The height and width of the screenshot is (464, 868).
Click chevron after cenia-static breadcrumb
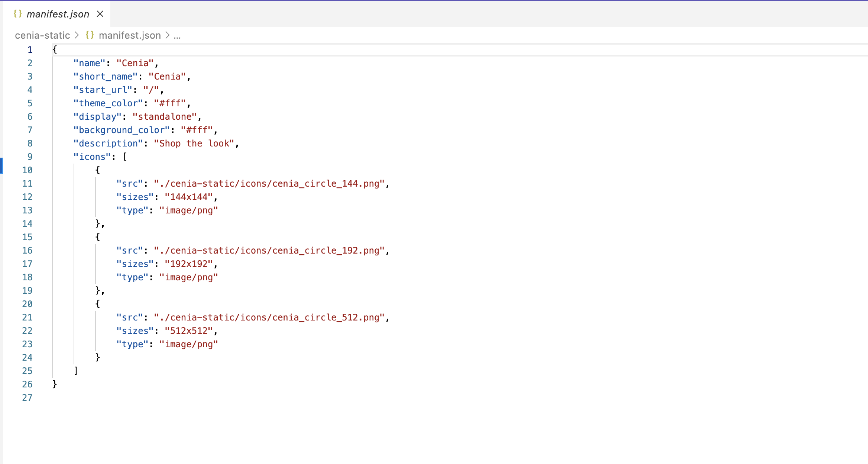(x=77, y=35)
